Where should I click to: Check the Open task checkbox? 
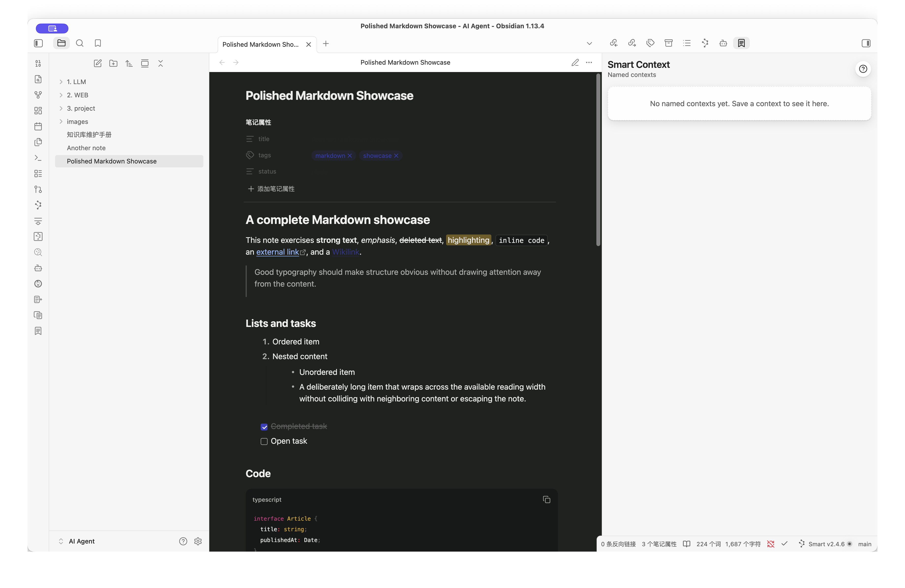pos(264,441)
